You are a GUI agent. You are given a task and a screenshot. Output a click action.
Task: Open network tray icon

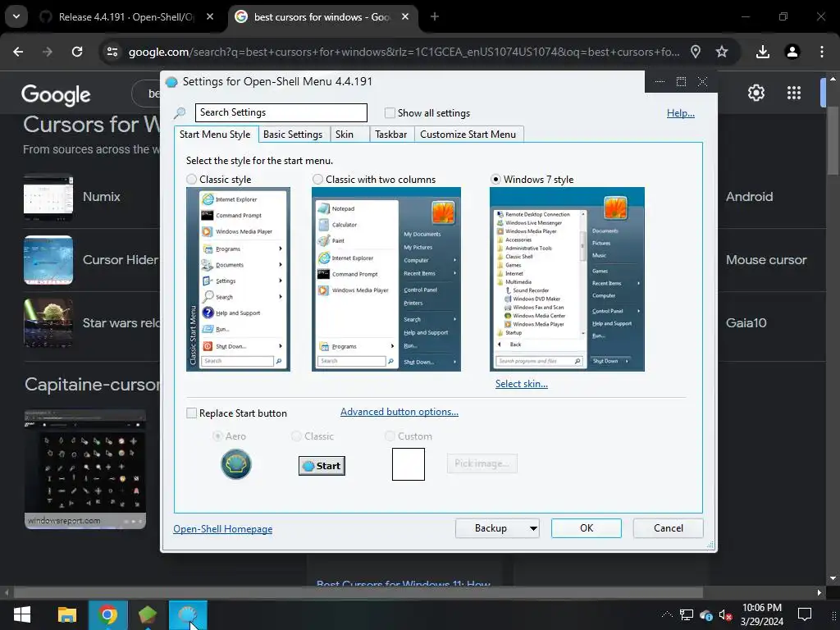coord(687,615)
